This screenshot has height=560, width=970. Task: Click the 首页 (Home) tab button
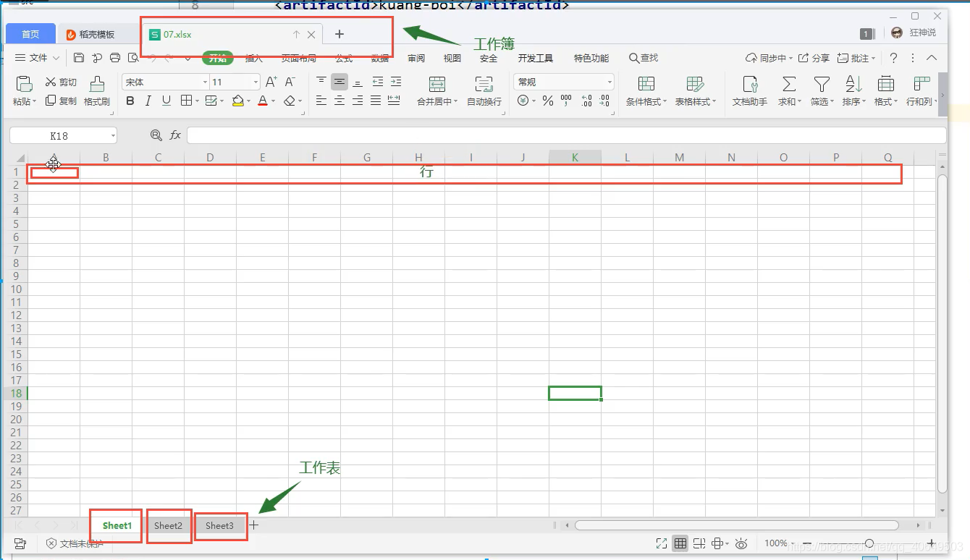[30, 34]
